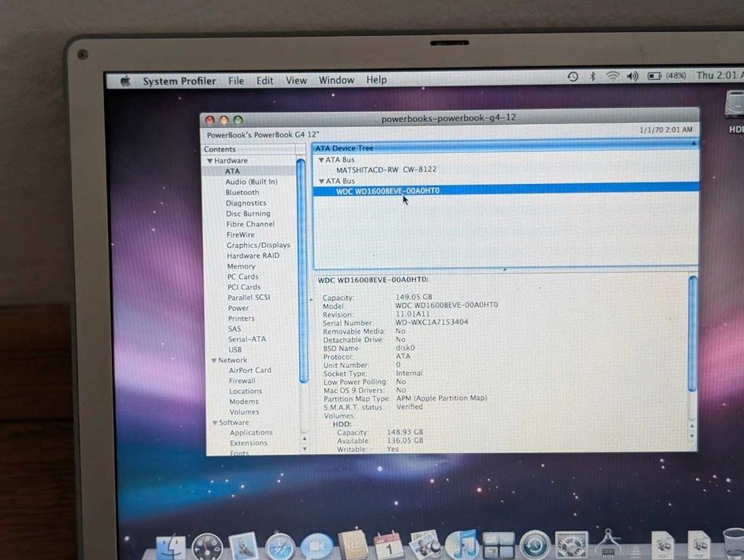Open iChat from the Dock

pyautogui.click(x=317, y=546)
